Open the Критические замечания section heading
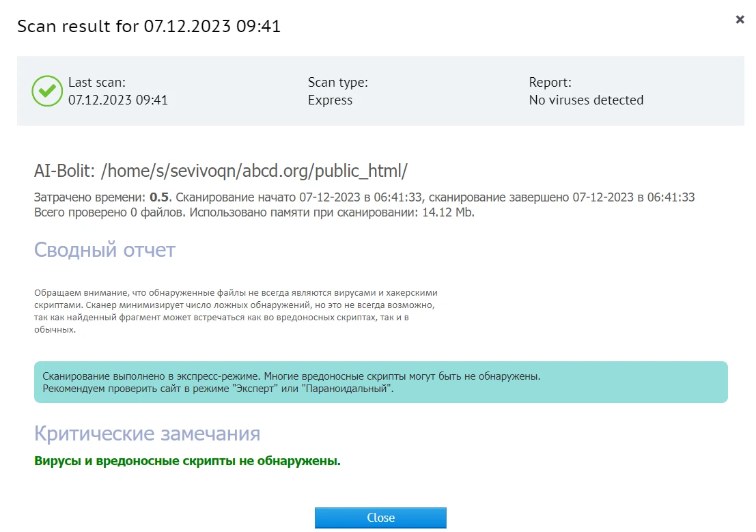Viewport: 756px width, 532px height. [x=147, y=433]
